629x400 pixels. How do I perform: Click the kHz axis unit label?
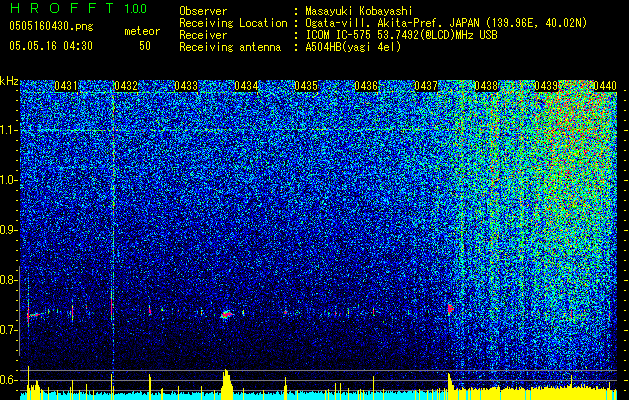(9, 81)
